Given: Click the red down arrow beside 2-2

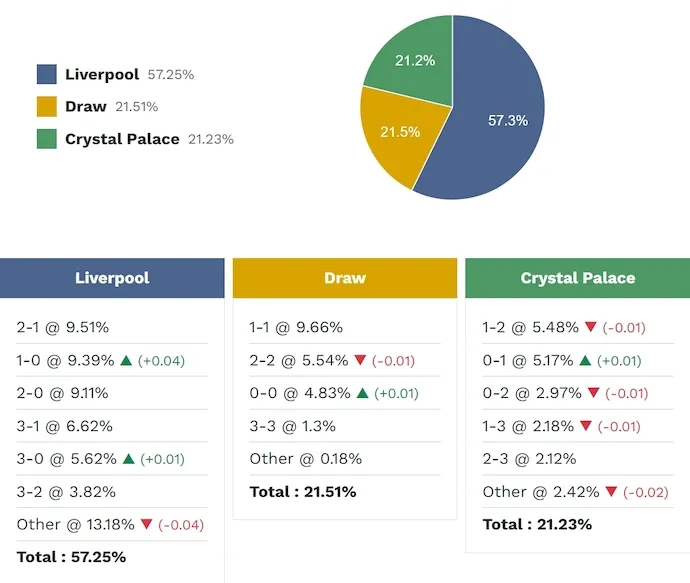Looking at the screenshot, I should (360, 360).
